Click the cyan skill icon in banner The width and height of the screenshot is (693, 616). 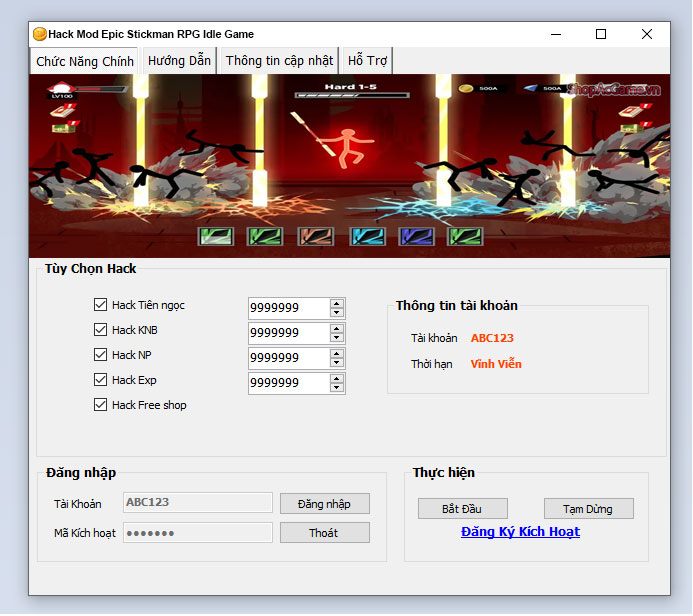point(367,236)
